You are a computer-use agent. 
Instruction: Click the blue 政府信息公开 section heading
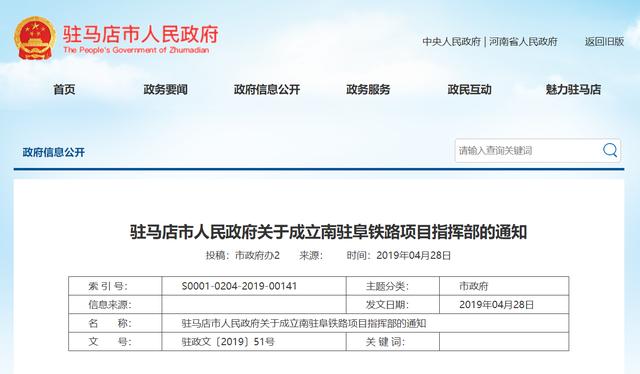[x=53, y=153]
